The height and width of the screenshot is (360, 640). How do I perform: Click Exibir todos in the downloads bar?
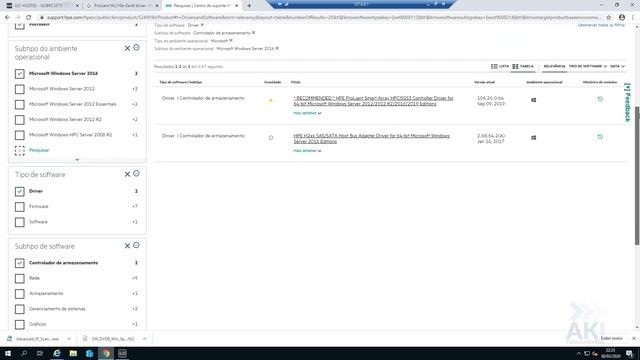pyautogui.click(x=611, y=338)
